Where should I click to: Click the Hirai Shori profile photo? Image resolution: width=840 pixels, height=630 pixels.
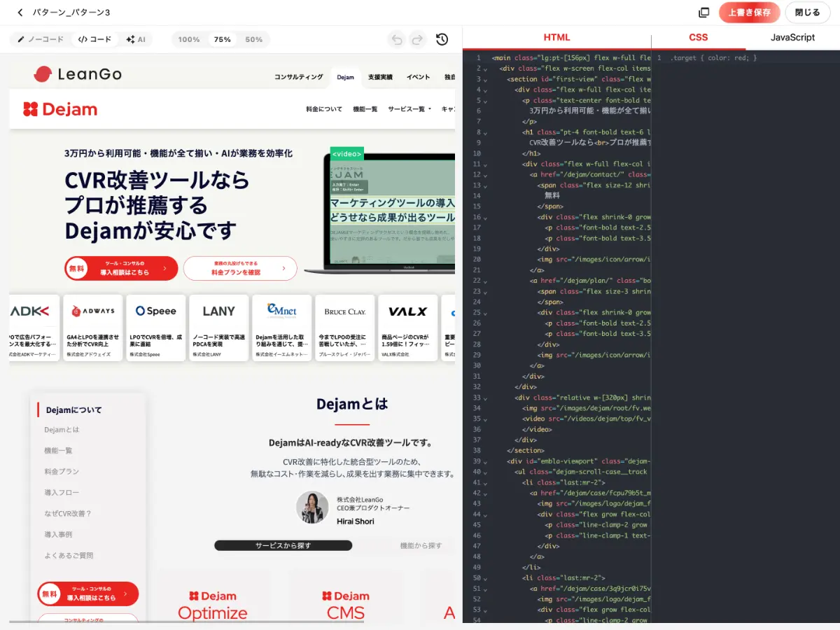click(312, 507)
